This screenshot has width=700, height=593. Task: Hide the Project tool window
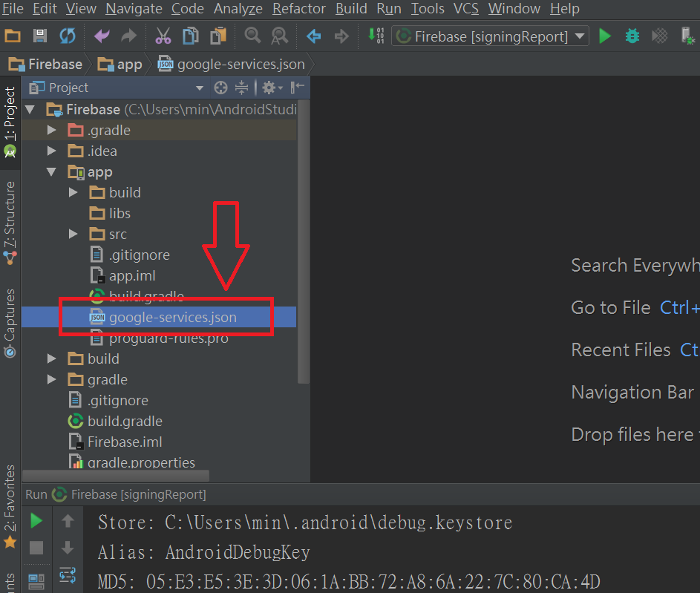tap(298, 87)
